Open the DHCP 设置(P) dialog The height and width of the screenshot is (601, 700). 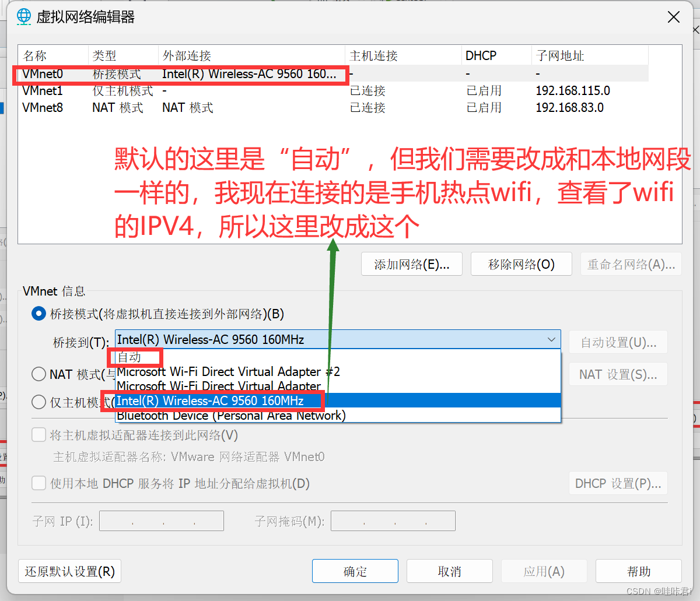[618, 483]
